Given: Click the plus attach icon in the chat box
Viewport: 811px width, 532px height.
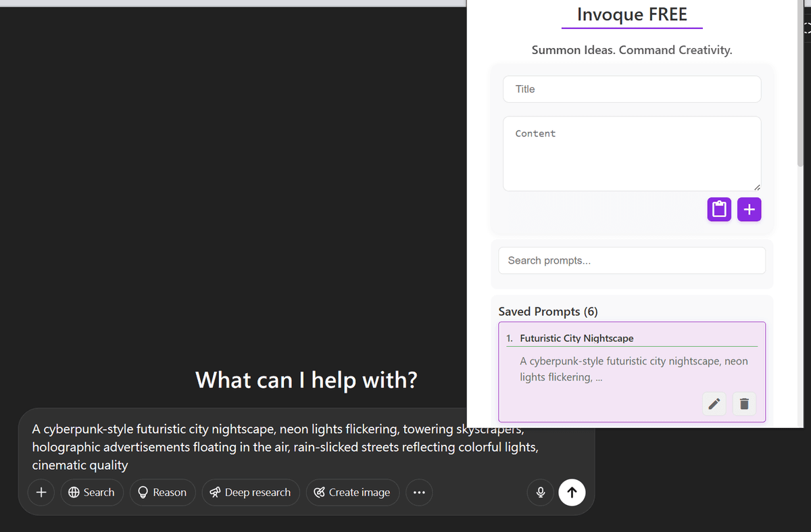Looking at the screenshot, I should 41,492.
